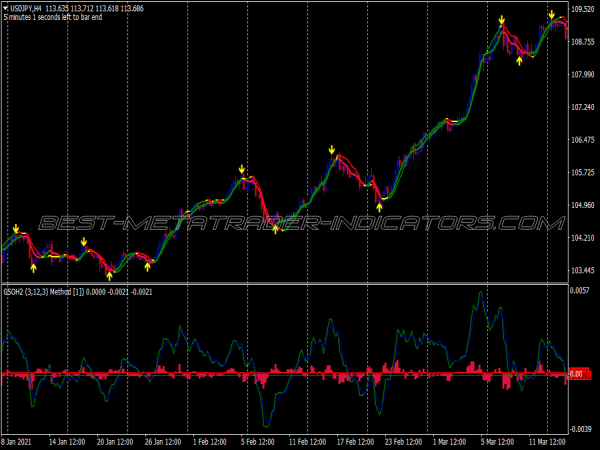The image size is (600, 450).
Task: Click the yellow down arrow above the 5 Mar peak
Action: pyautogui.click(x=501, y=20)
